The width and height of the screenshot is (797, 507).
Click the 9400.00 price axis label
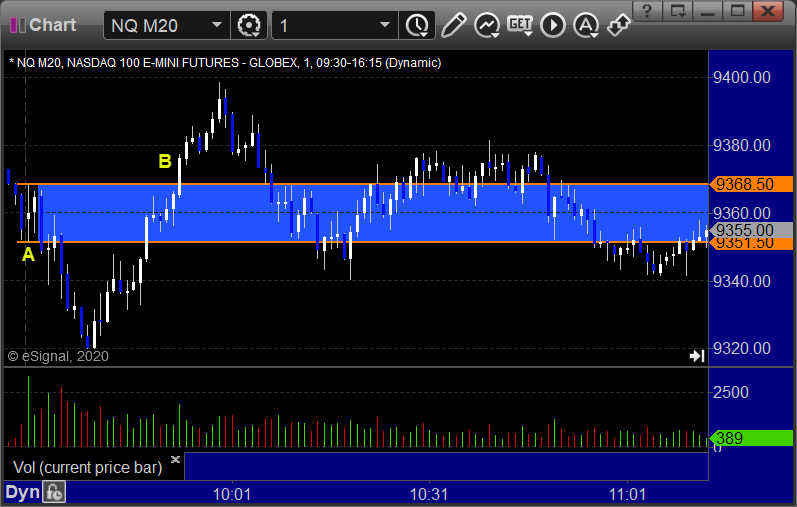tap(742, 77)
